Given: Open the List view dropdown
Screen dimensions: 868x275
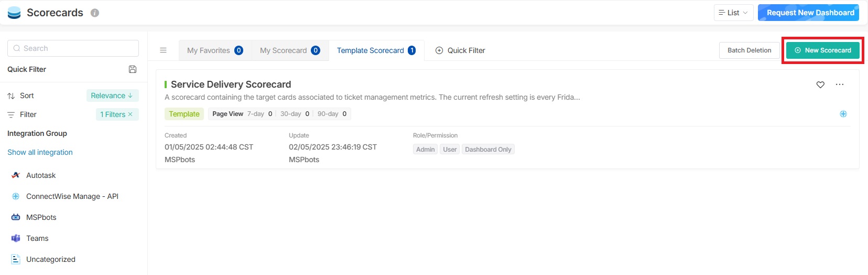Looking at the screenshot, I should point(733,13).
